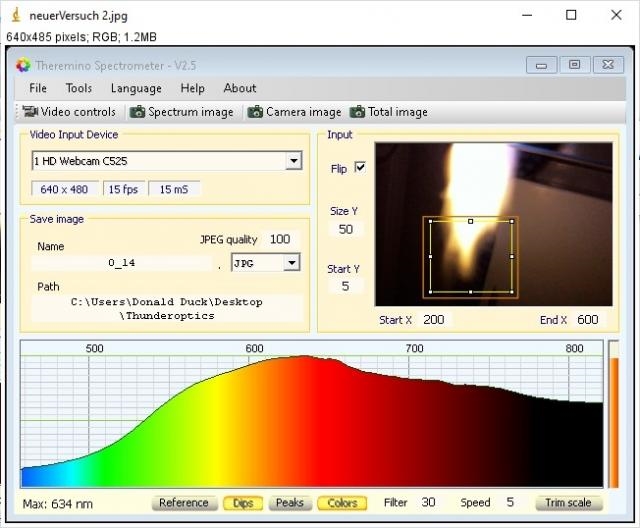Toggle the Peaks display button
This screenshot has width=640, height=528.
click(290, 503)
